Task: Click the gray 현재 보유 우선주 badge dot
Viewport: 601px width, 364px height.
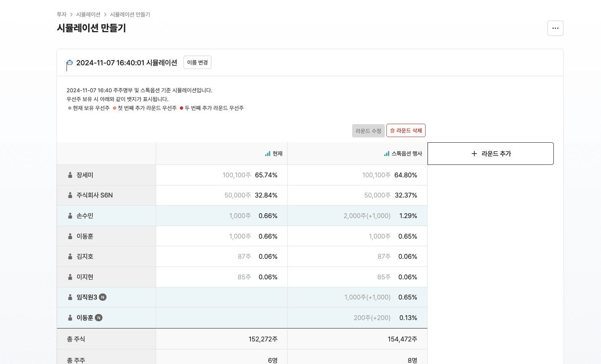Action: [x=69, y=108]
